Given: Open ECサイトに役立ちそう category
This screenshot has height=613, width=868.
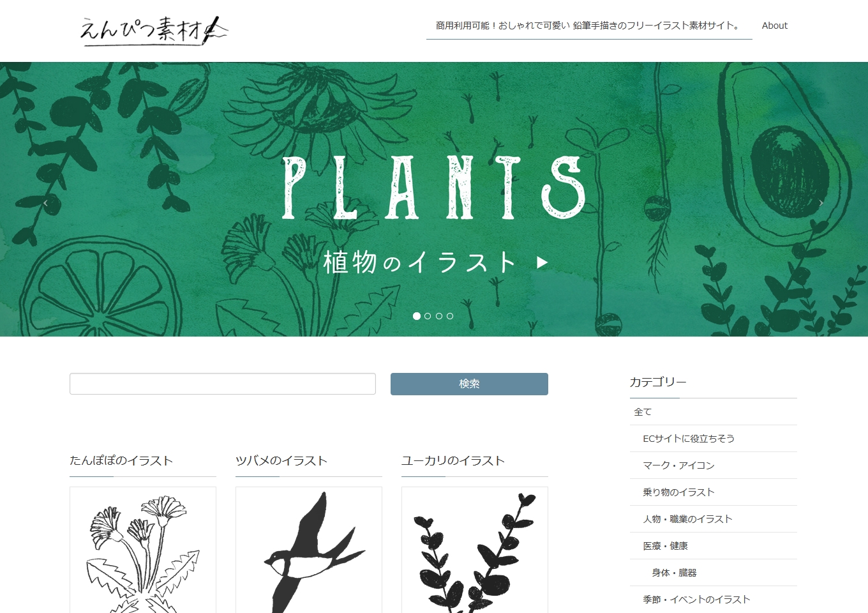Looking at the screenshot, I should click(713, 439).
